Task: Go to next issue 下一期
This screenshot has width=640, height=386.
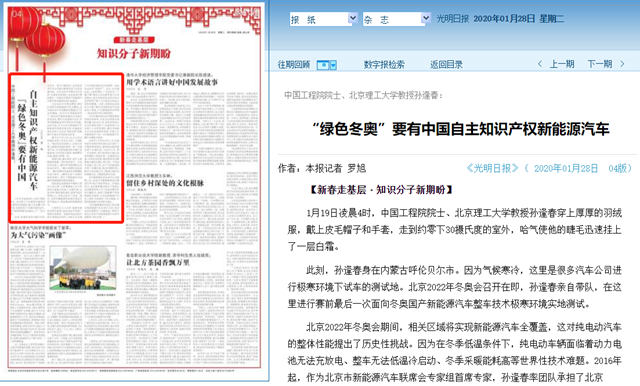Action: (600, 64)
